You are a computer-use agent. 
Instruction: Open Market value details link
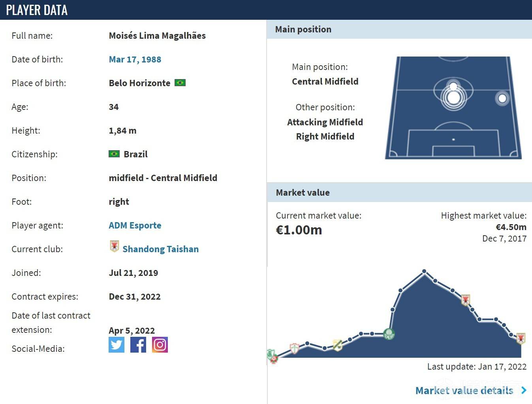[464, 391]
